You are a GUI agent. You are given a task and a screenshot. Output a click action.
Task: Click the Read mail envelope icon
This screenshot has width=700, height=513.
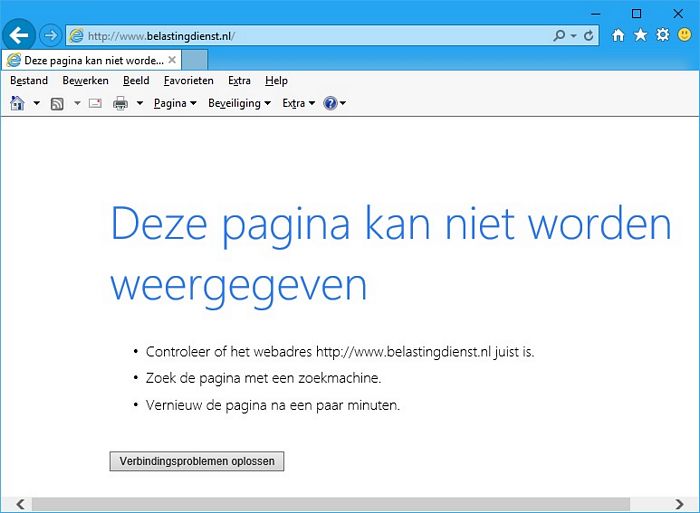click(x=95, y=104)
